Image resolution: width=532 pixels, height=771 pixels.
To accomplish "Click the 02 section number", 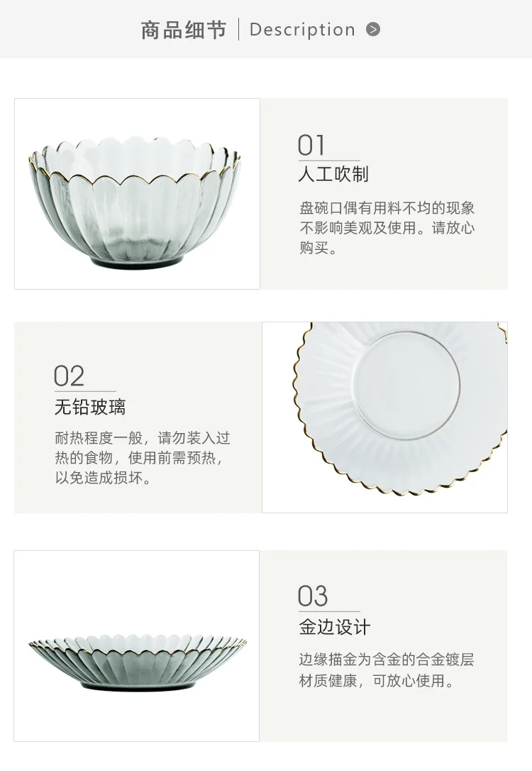I will [x=69, y=377].
